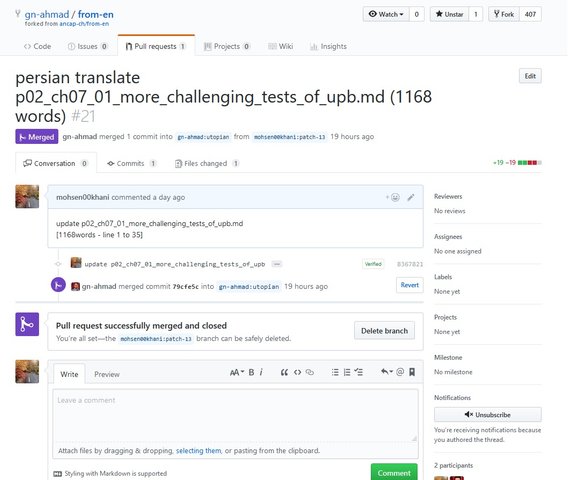Switch to the Files changed tab
Image resolution: width=579 pixels, height=480 pixels.
pyautogui.click(x=207, y=164)
